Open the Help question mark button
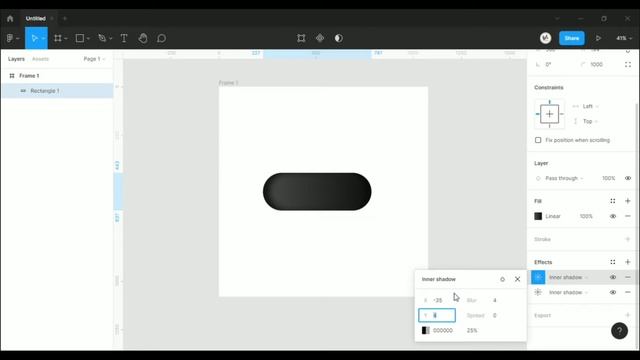Viewport: 640px width, 360px height. click(619, 331)
